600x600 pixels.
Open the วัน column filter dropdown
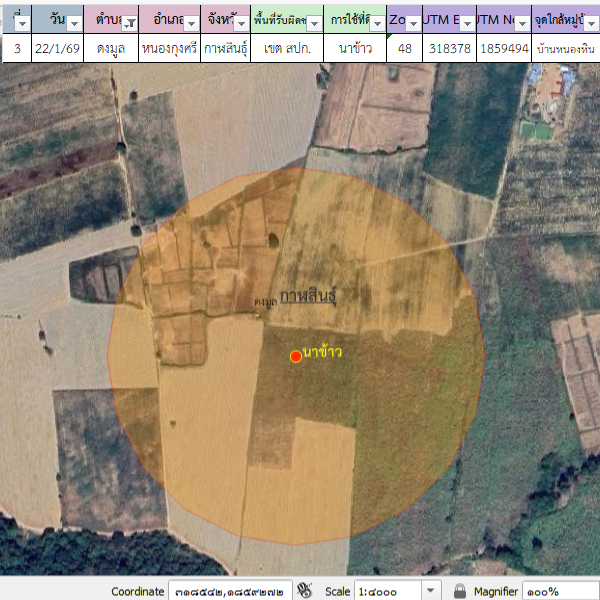[74, 22]
